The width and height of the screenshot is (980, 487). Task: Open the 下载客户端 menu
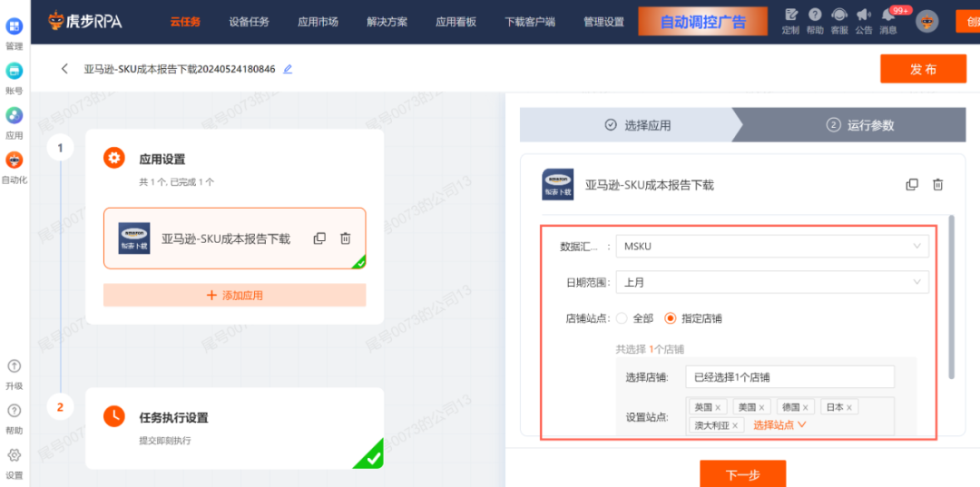pyautogui.click(x=530, y=22)
